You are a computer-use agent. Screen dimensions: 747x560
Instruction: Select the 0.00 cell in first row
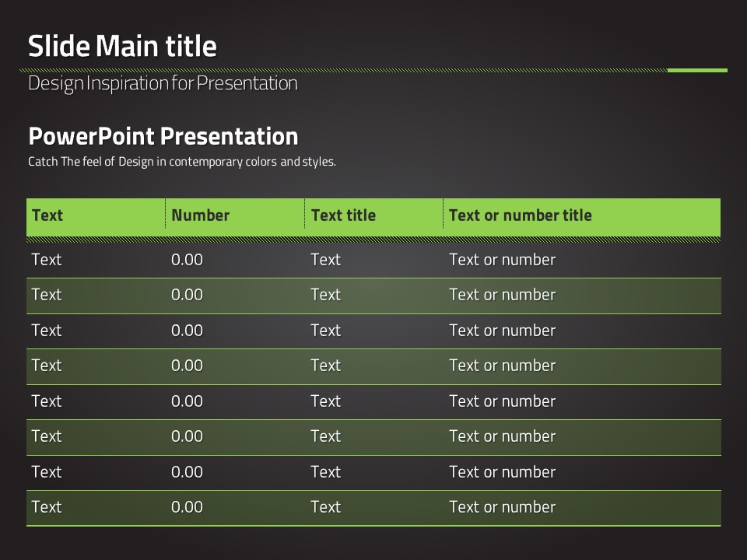[x=188, y=260]
